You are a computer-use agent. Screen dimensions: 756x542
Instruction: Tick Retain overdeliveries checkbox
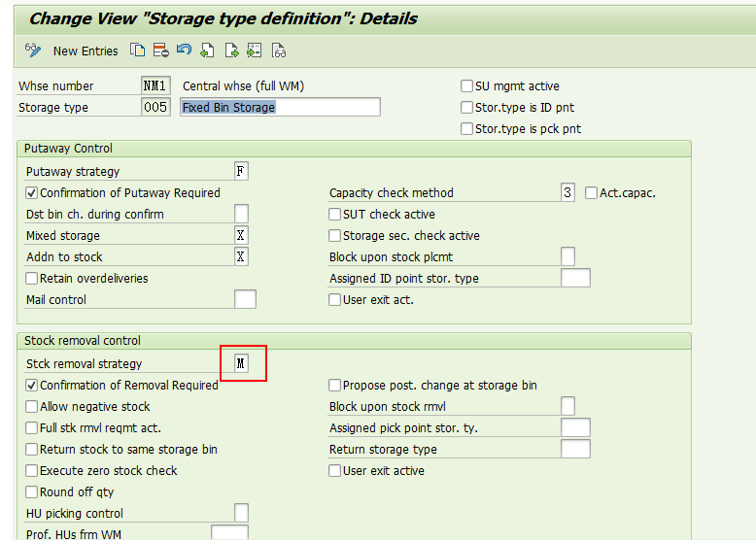pos(32,279)
